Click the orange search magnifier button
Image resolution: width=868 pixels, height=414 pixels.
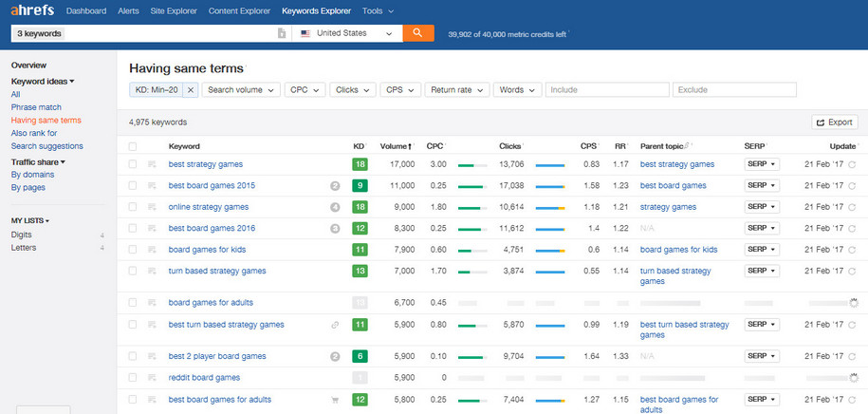pos(418,32)
